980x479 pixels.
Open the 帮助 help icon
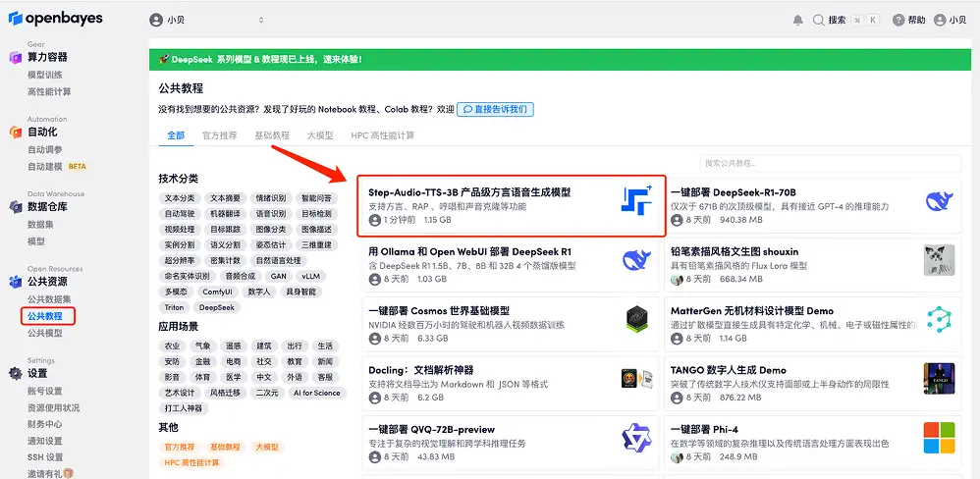[x=898, y=20]
